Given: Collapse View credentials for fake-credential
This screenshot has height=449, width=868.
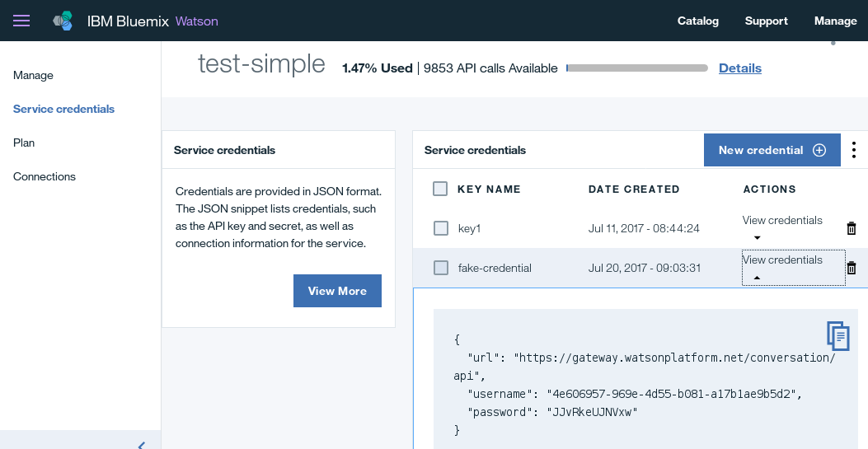Looking at the screenshot, I should tap(793, 268).
